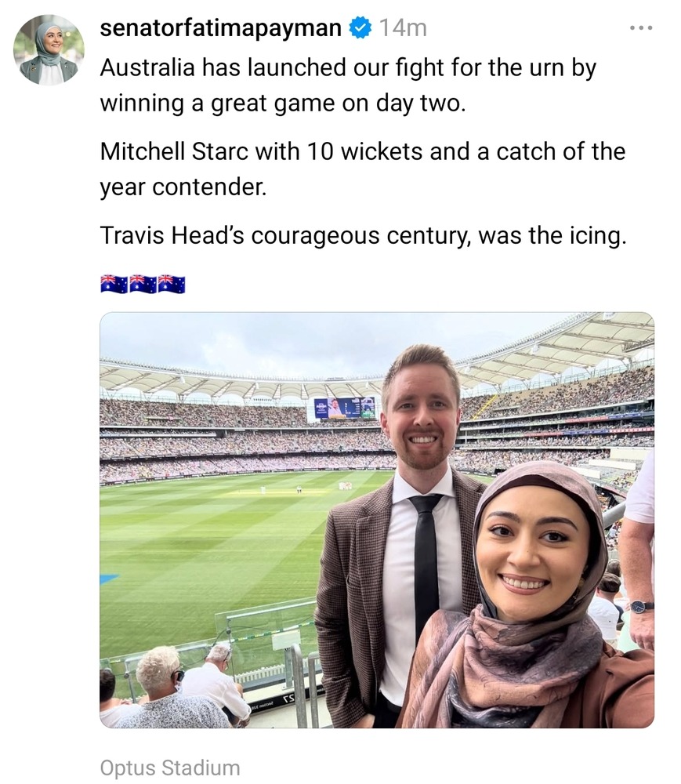Open the stadium selfie photo
This screenshot has width=681, height=784.
pyautogui.click(x=377, y=520)
